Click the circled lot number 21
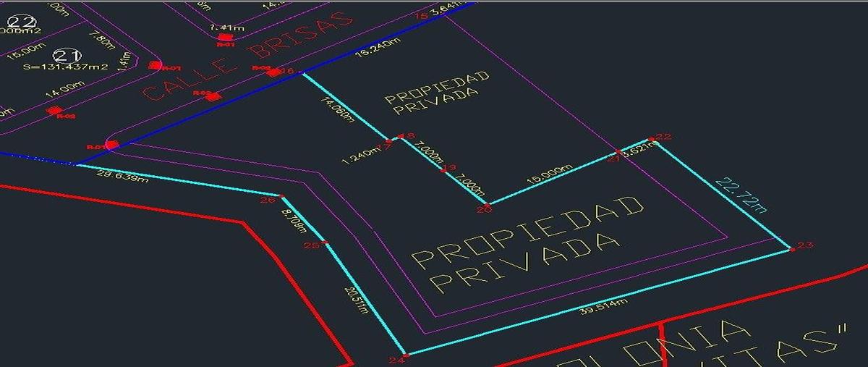This screenshot has width=868, height=367. pyautogui.click(x=67, y=55)
